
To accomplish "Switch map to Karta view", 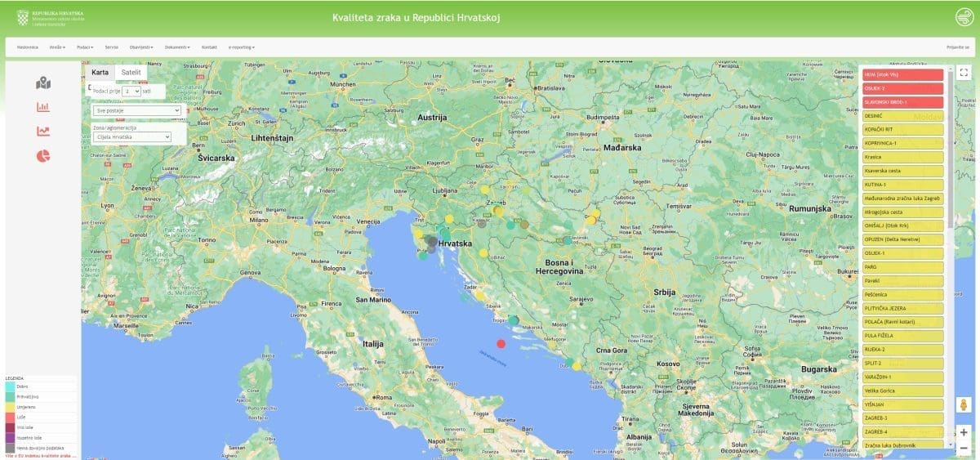I will pos(100,73).
